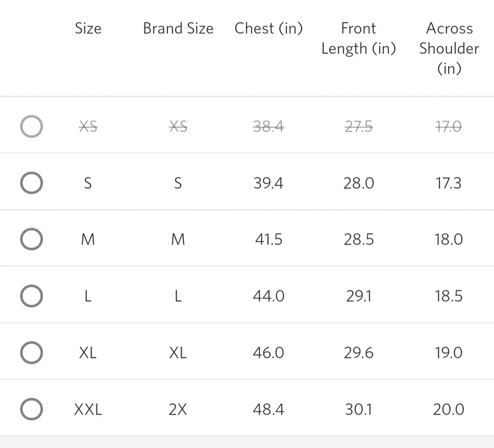Click the Brand Size column header

click(178, 28)
